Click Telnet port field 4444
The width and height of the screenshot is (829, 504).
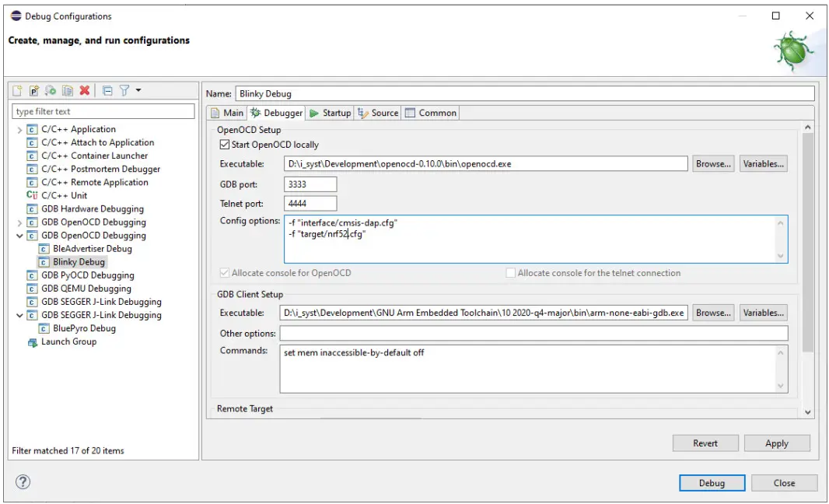click(310, 203)
